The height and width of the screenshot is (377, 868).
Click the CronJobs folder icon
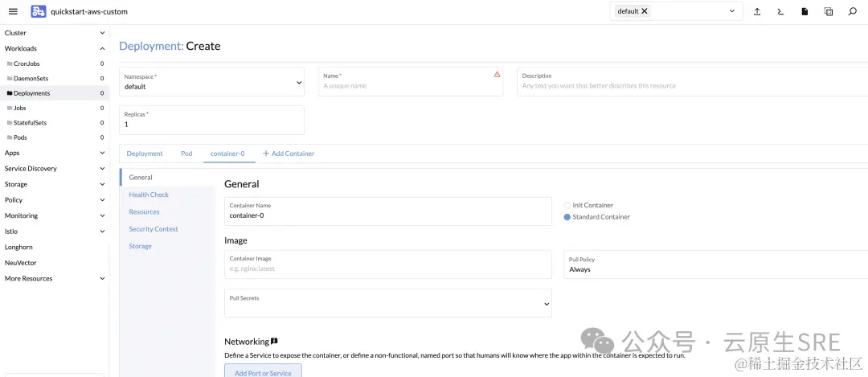pos(10,64)
